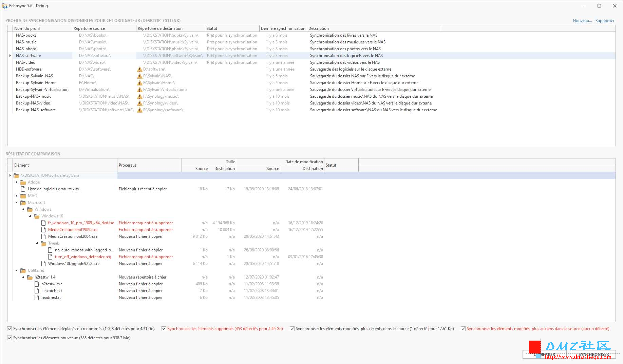Click the Microsoft folder icon
The height and width of the screenshot is (364, 623).
[x=23, y=203]
